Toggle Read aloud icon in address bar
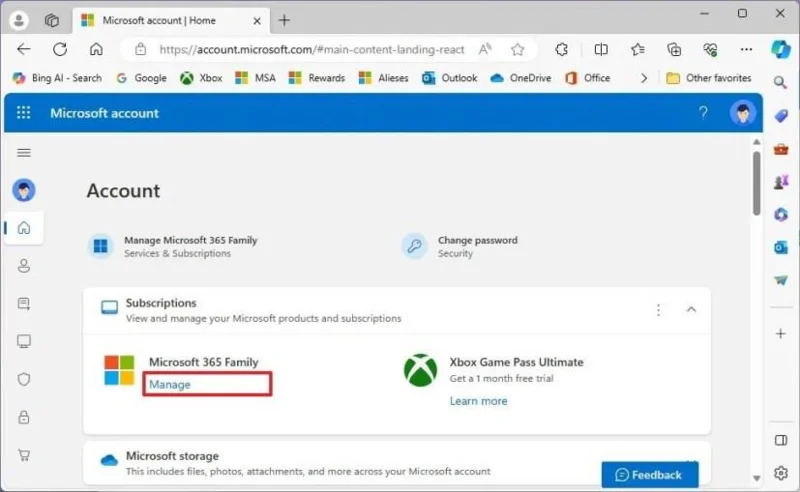The image size is (800, 492). (485, 50)
